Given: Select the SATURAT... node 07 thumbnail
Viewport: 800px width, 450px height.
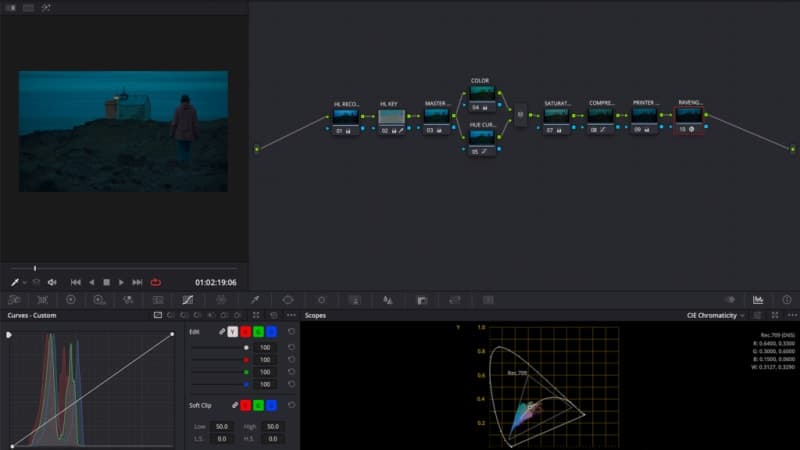Looking at the screenshot, I should [x=556, y=117].
